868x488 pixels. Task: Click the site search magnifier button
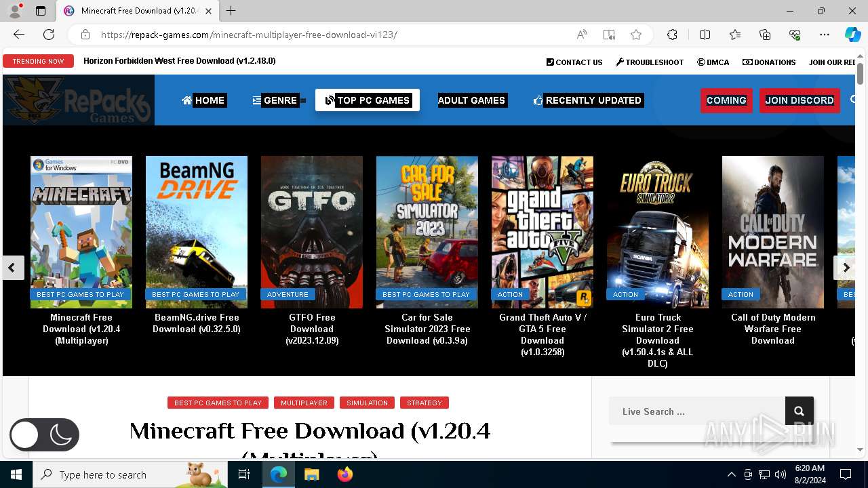click(799, 411)
